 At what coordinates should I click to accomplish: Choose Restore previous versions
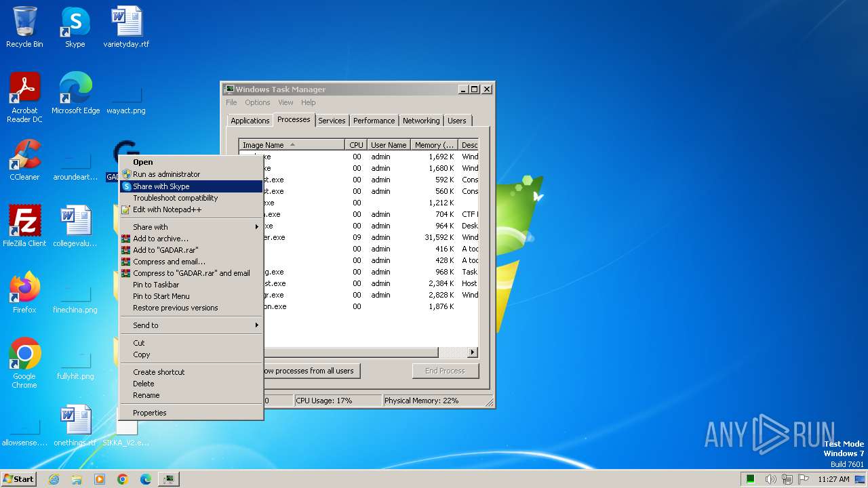tap(191, 308)
